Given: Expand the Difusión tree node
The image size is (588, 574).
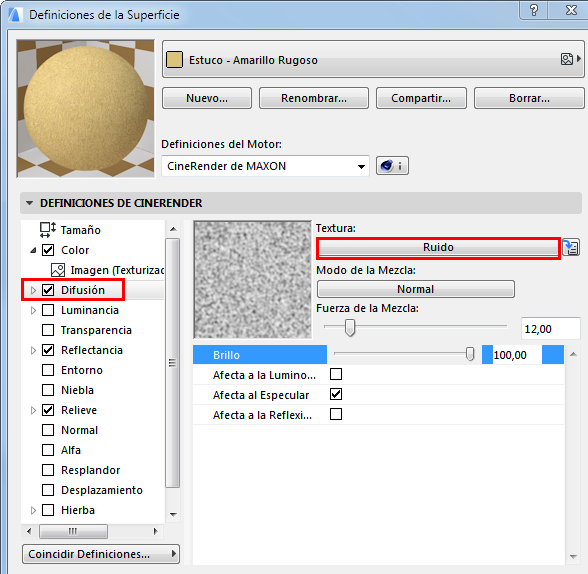Looking at the screenshot, I should 33,290.
